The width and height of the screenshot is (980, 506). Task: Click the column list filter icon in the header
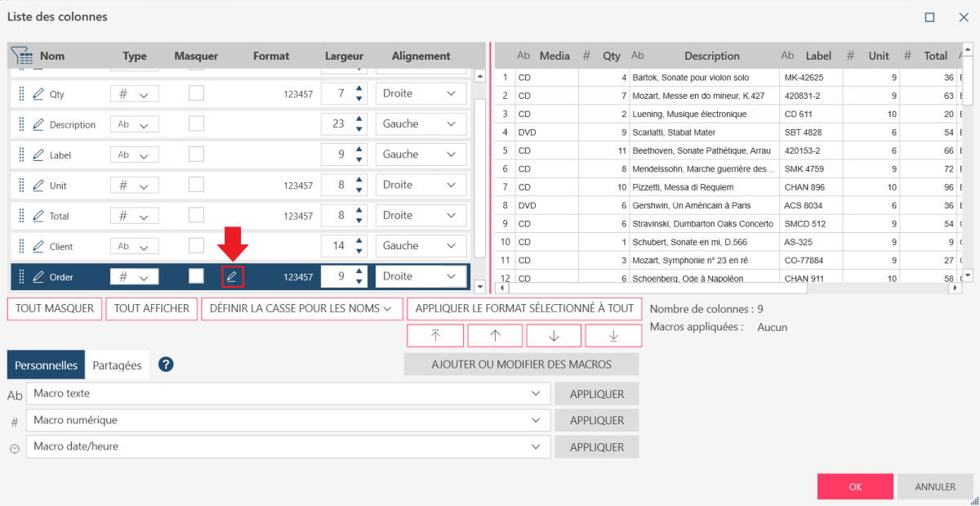(x=21, y=56)
